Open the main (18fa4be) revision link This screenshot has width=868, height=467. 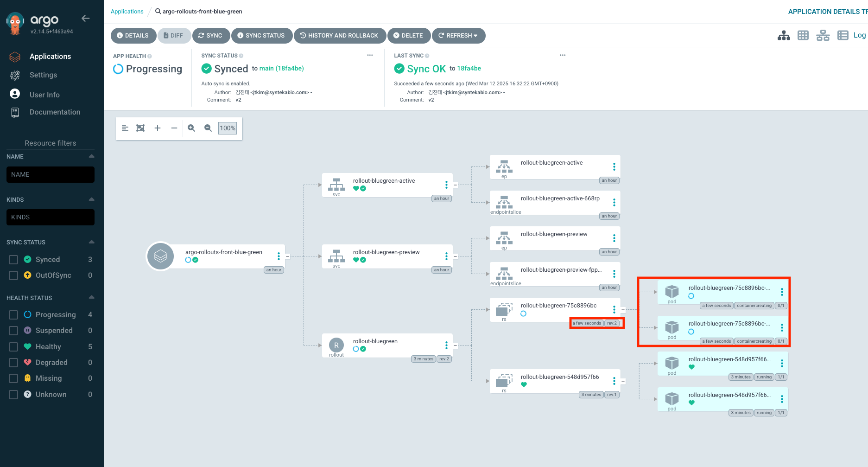pos(282,68)
